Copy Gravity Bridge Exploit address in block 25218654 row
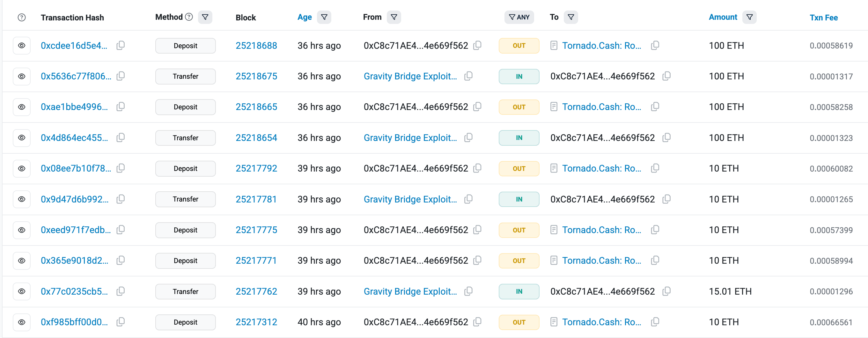Image resolution: width=868 pixels, height=338 pixels. coord(468,137)
